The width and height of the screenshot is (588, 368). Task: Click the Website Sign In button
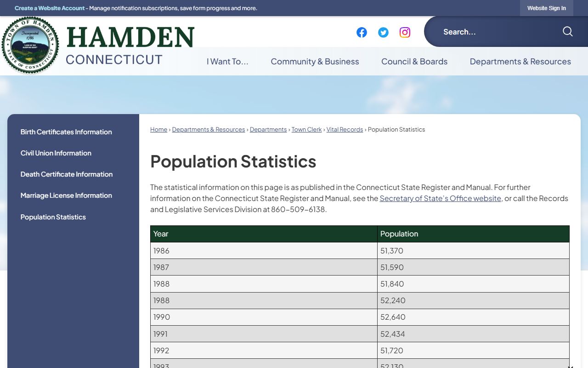click(546, 8)
